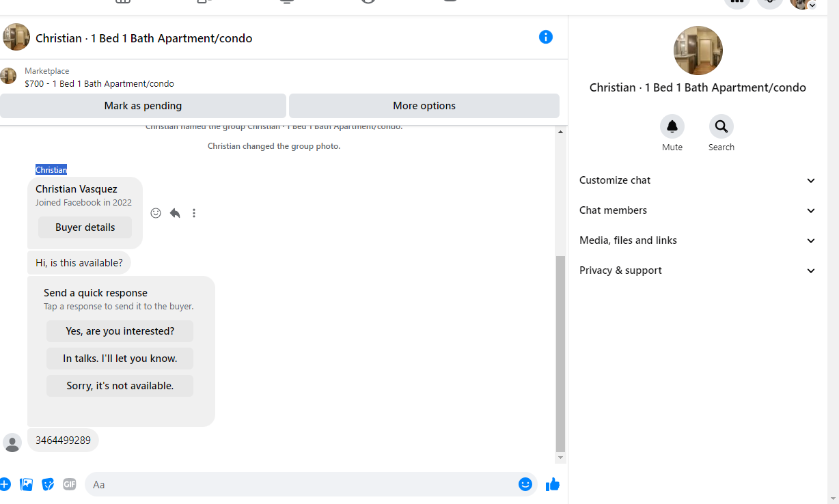Click the Christian Vasquez name in the card
The height and width of the screenshot is (504, 839).
point(77,189)
